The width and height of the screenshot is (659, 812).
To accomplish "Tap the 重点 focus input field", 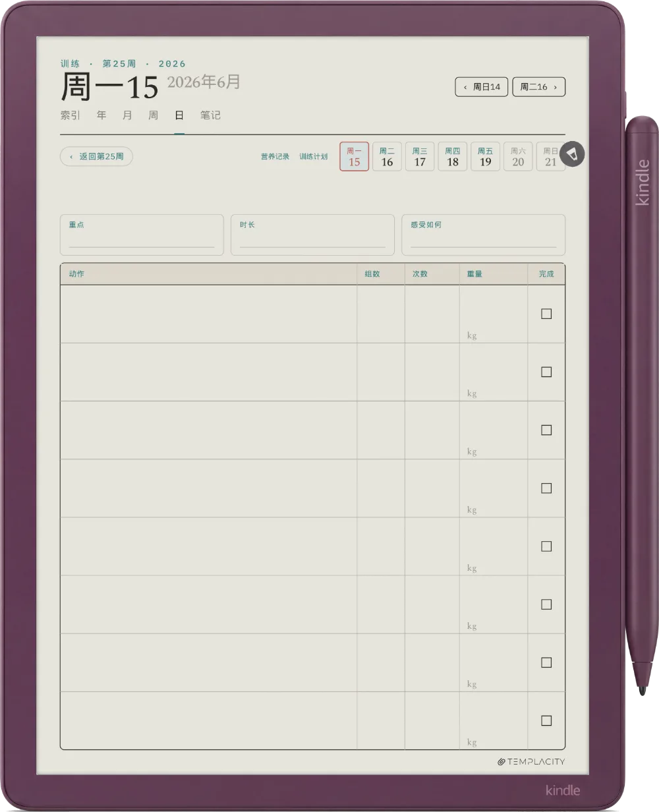I will 142,235.
